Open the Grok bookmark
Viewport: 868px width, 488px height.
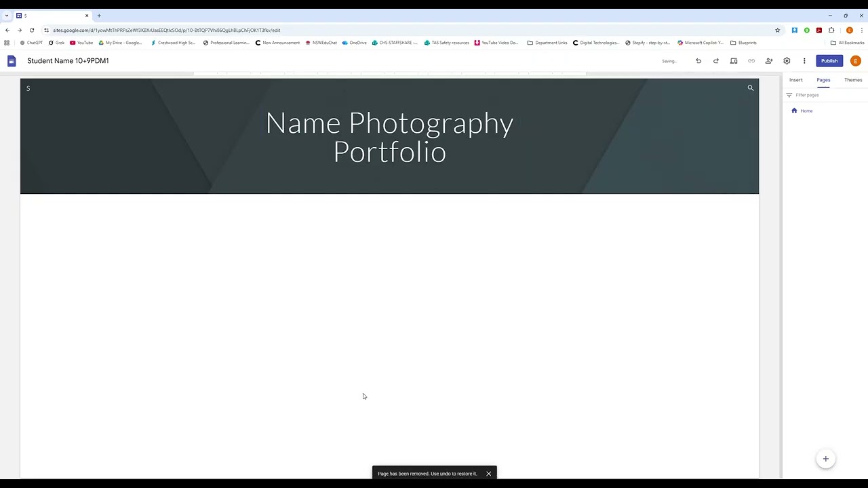[56, 43]
